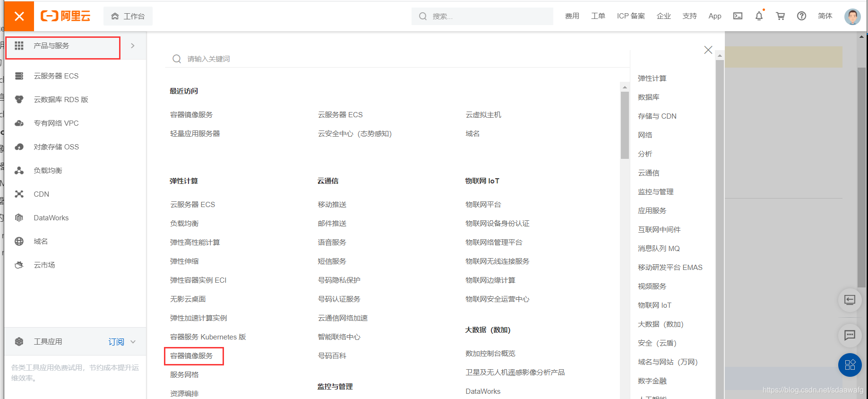
Task: Jump to 安全 (云盾) category
Action: (x=657, y=343)
